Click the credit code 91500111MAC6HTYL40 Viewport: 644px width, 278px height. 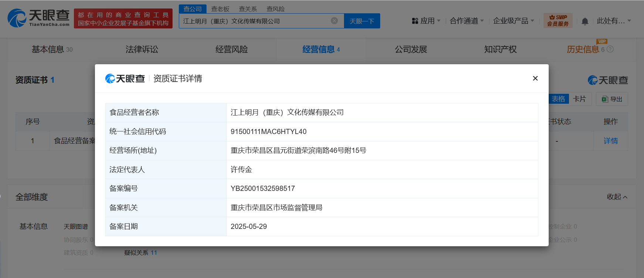[x=269, y=131]
